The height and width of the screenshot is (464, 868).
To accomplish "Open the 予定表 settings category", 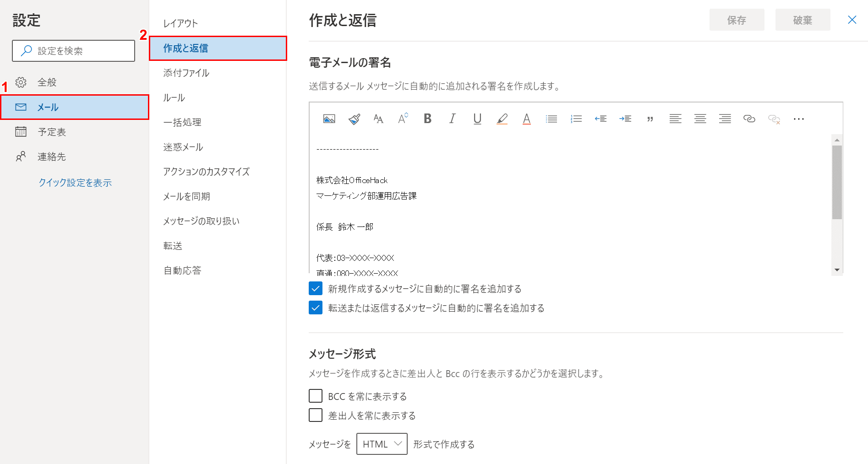I will click(52, 132).
